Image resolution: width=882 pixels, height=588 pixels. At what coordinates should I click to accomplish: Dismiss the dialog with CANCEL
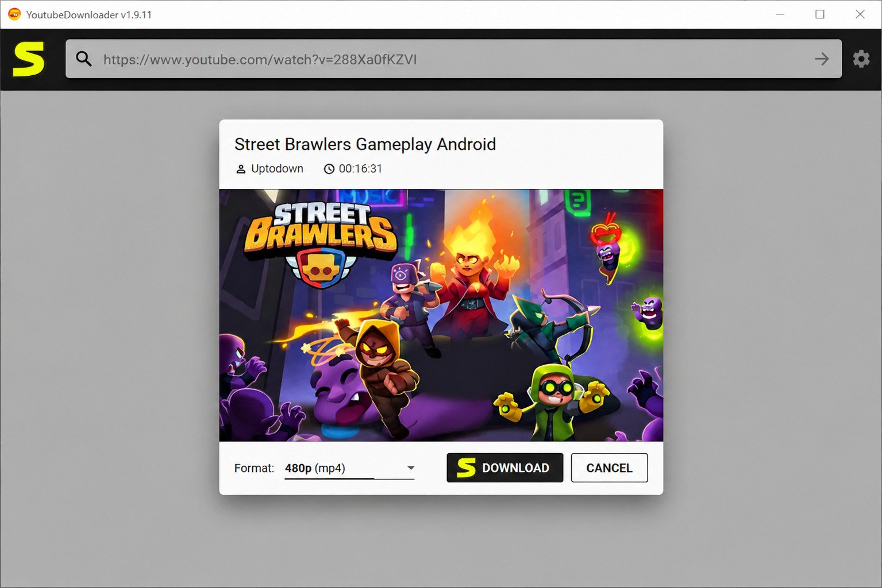click(x=609, y=468)
